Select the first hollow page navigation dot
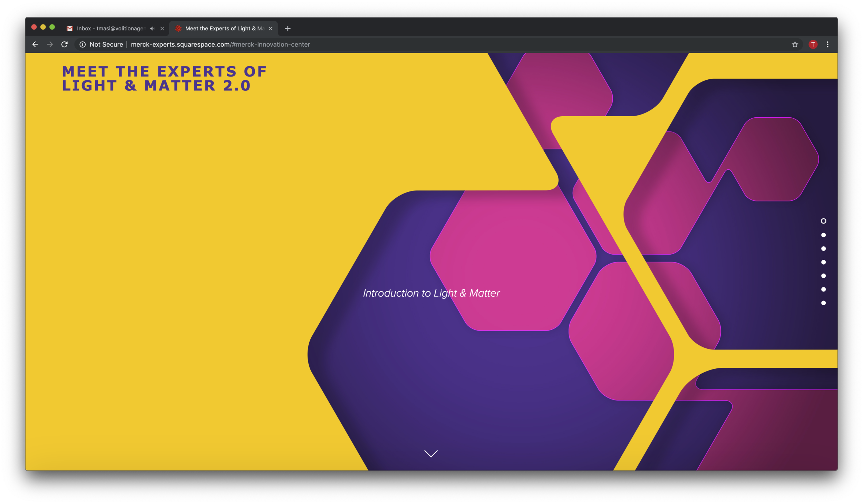Screen dimensions: 863x504 [x=823, y=221]
